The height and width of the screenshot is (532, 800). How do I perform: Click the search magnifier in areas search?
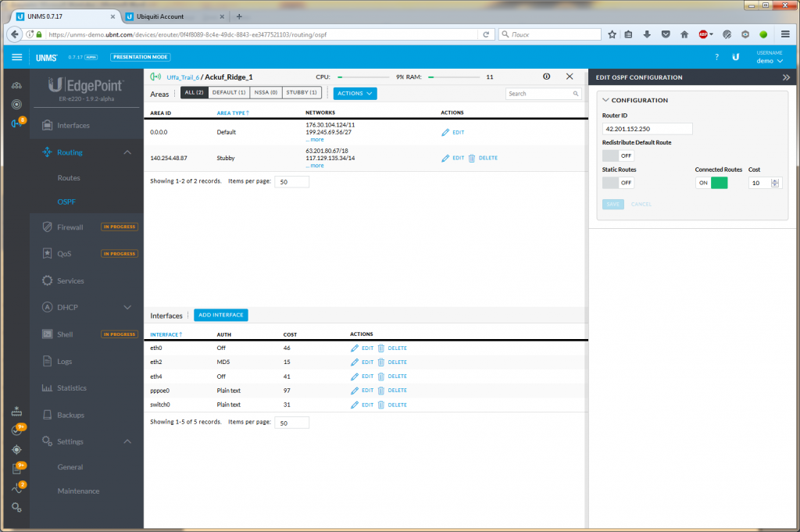pyautogui.click(x=576, y=94)
